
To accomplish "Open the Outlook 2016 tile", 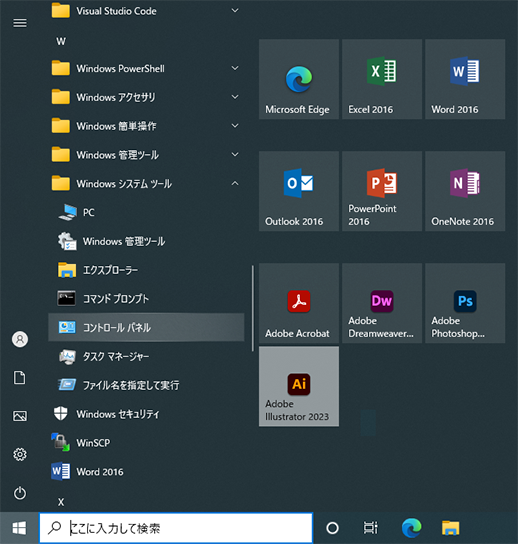I will point(299,191).
